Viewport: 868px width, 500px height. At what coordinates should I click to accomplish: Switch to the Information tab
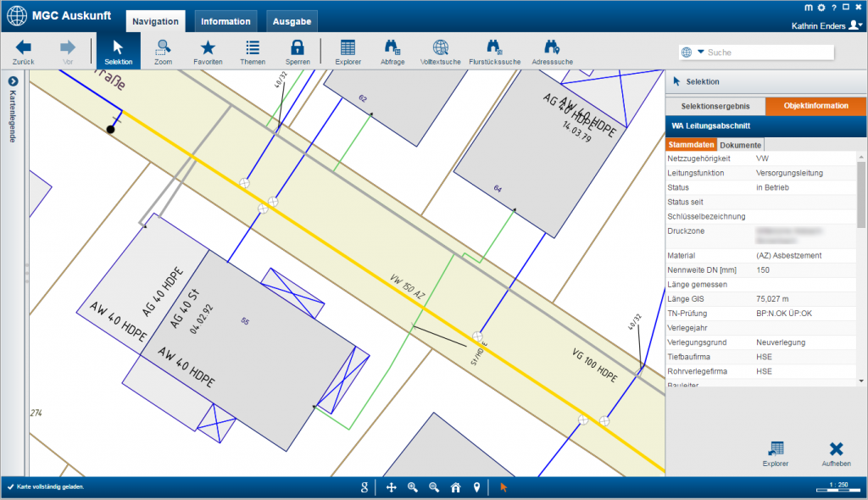(x=225, y=21)
